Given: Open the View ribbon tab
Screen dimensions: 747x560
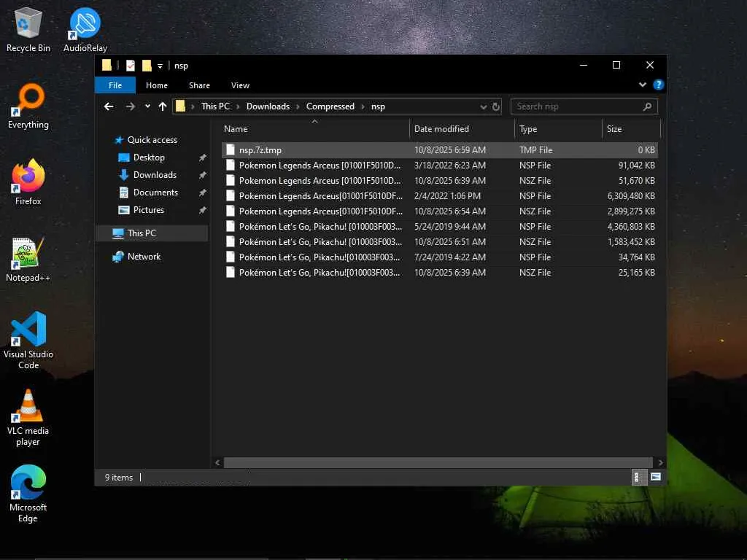Looking at the screenshot, I should (240, 85).
